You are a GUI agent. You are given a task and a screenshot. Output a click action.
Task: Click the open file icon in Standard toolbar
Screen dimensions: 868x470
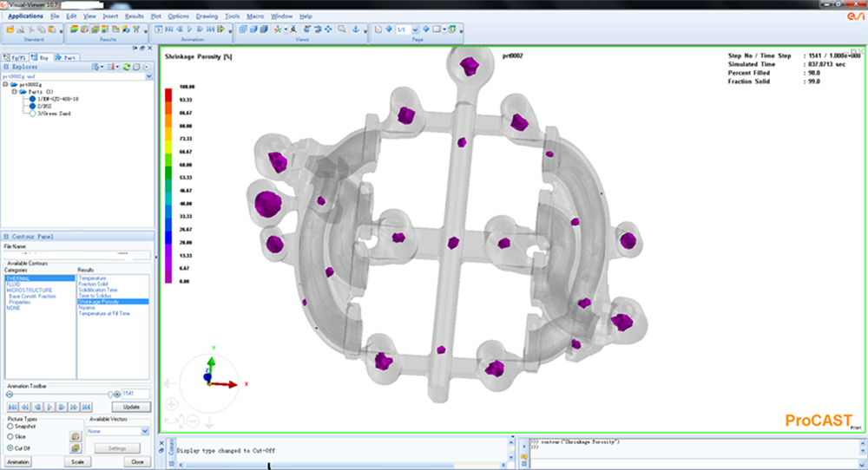tap(9, 29)
